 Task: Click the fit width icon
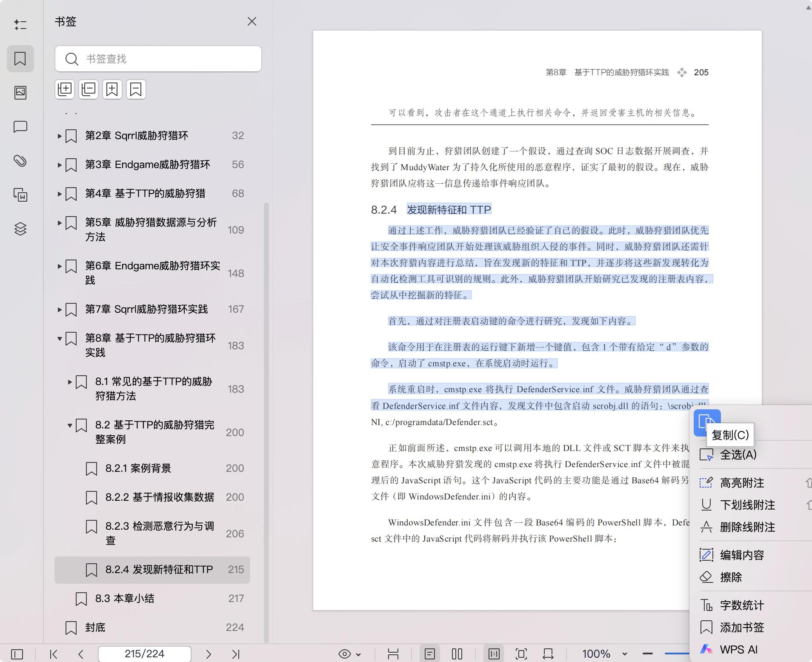(548, 654)
